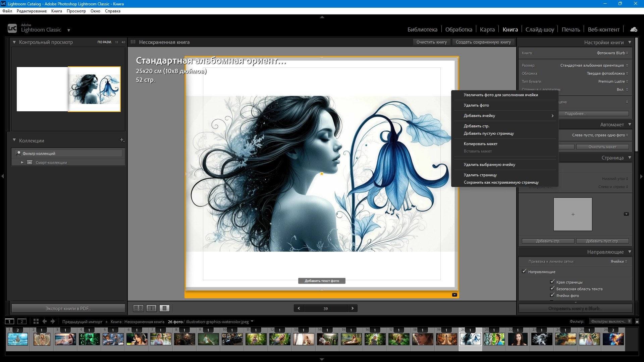Open the "Premium Lustre" paper type dropdown
Viewport: 644px width, 362px height.
click(612, 81)
